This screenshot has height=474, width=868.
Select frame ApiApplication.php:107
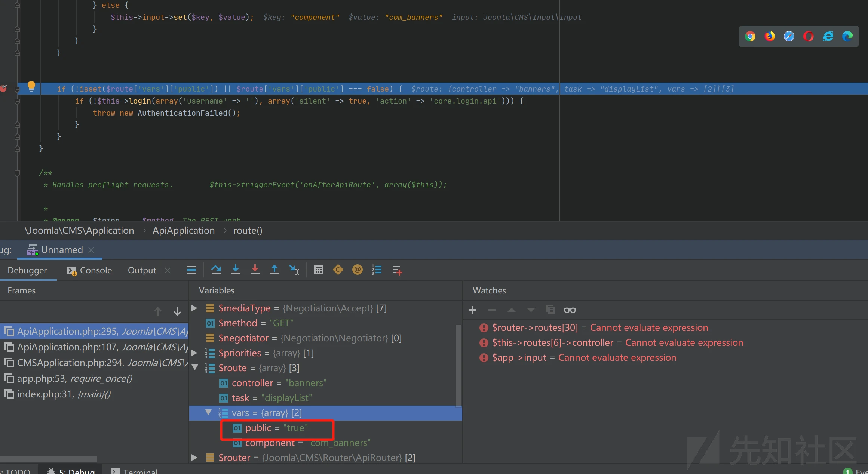coord(94,347)
